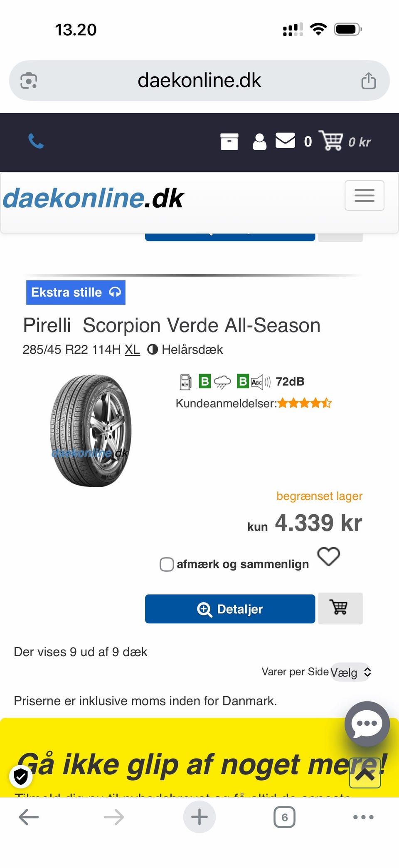Open the live chat bubble
The image size is (399, 868).
[367, 724]
